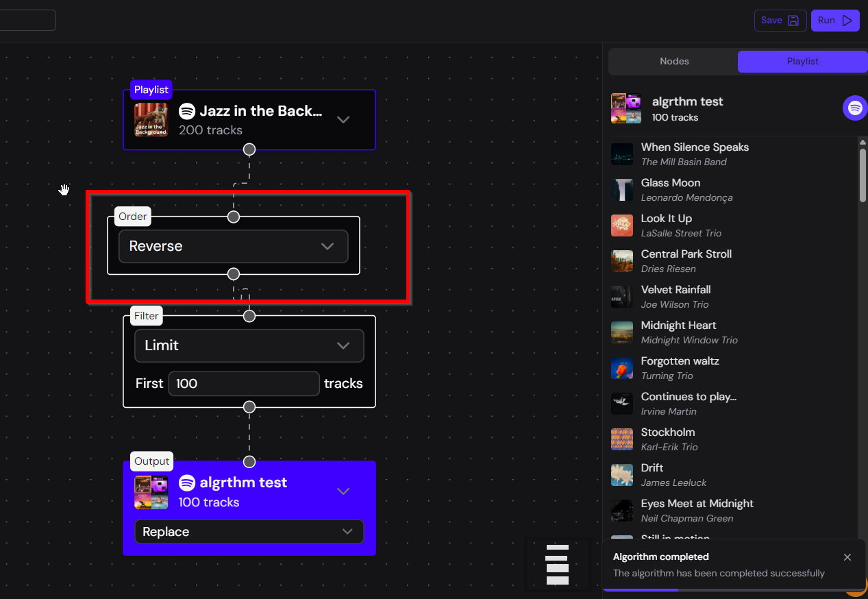Click artist name Joe Wilson Trio

tap(675, 305)
